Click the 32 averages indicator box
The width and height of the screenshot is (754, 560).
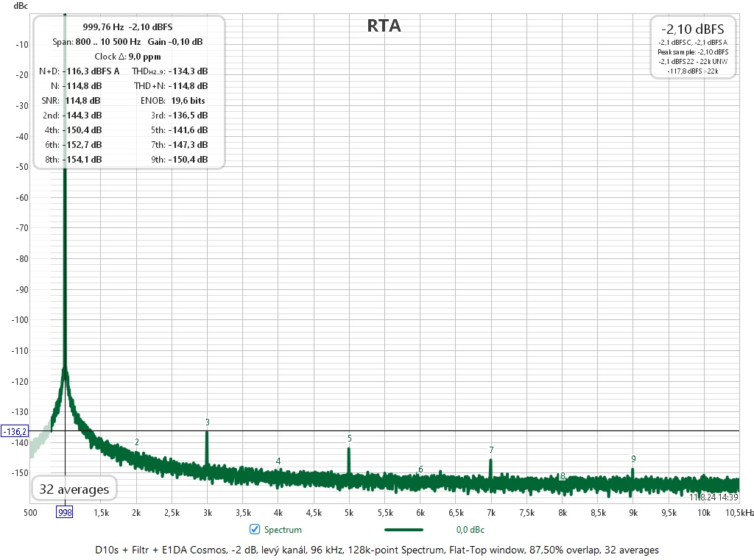(74, 489)
